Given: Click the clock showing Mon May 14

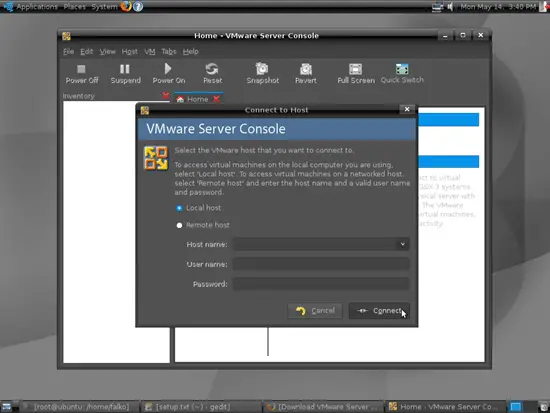Looking at the screenshot, I should click(498, 7).
